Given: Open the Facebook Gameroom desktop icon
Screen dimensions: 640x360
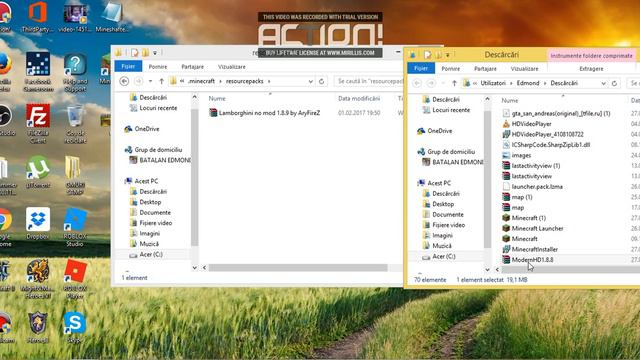Looking at the screenshot, I should [38, 72].
